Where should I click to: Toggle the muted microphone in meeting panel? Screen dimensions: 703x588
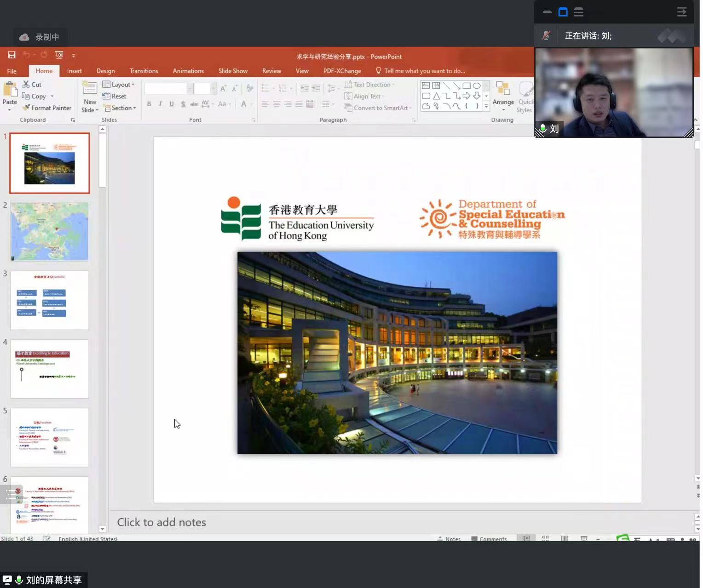546,36
